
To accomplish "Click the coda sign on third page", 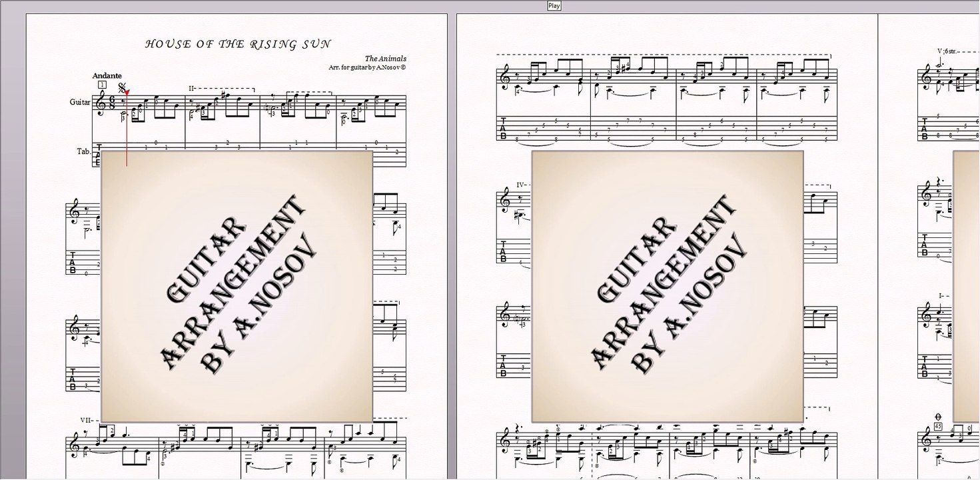I will tap(939, 417).
